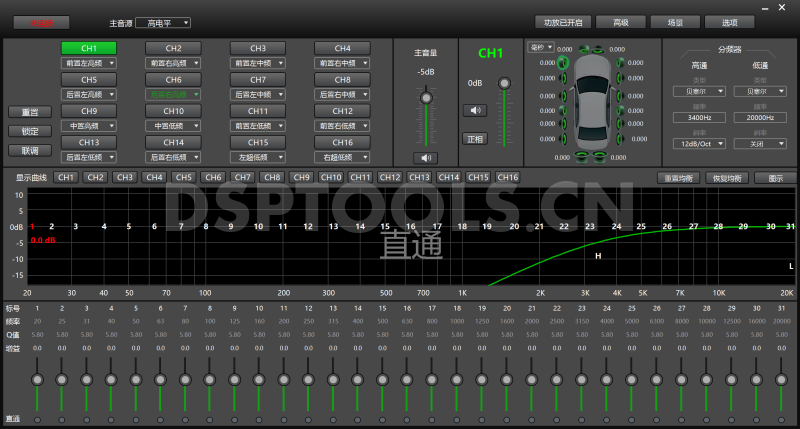Open the CH1 前置左高频 assignment dropdown

89,63
